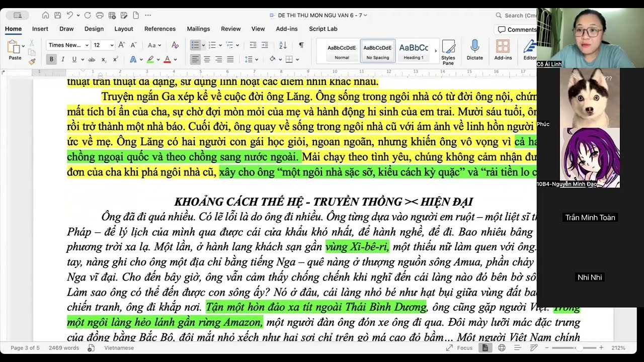This screenshot has height=362, width=644.
Task: Toggle Bold formatting
Action: (51, 59)
